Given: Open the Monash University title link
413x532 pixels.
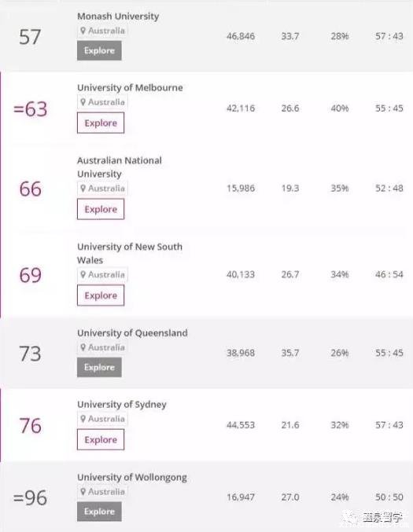Looking at the screenshot, I should pyautogui.click(x=118, y=17).
